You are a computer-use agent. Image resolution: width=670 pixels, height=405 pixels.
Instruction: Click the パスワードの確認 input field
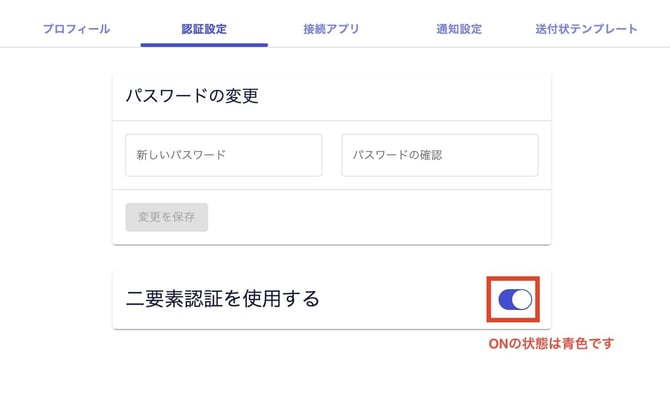tap(440, 155)
